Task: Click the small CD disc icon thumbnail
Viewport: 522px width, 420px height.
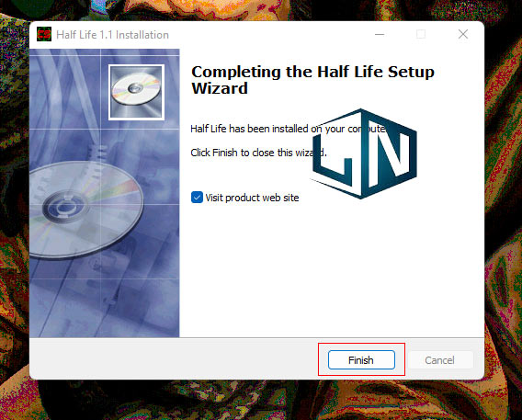Action: click(x=136, y=92)
